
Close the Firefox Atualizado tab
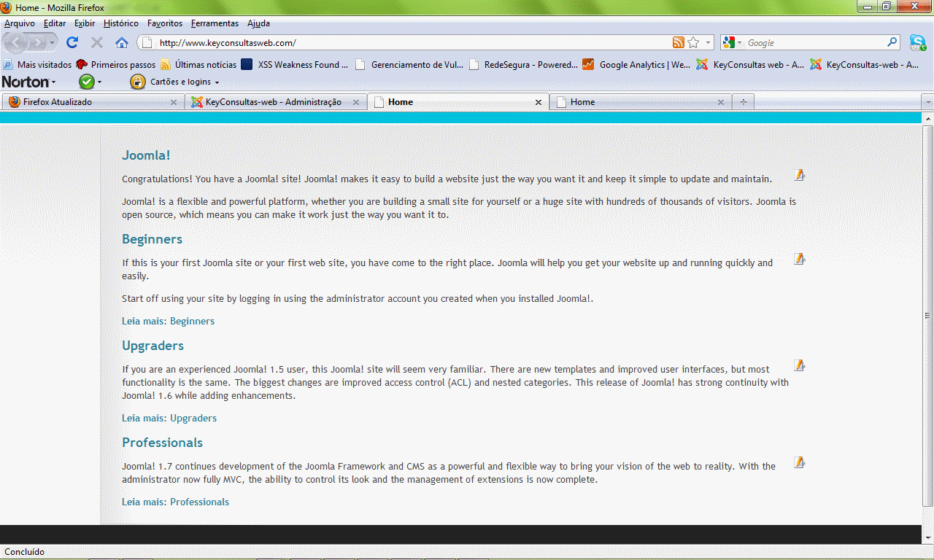coord(174,102)
